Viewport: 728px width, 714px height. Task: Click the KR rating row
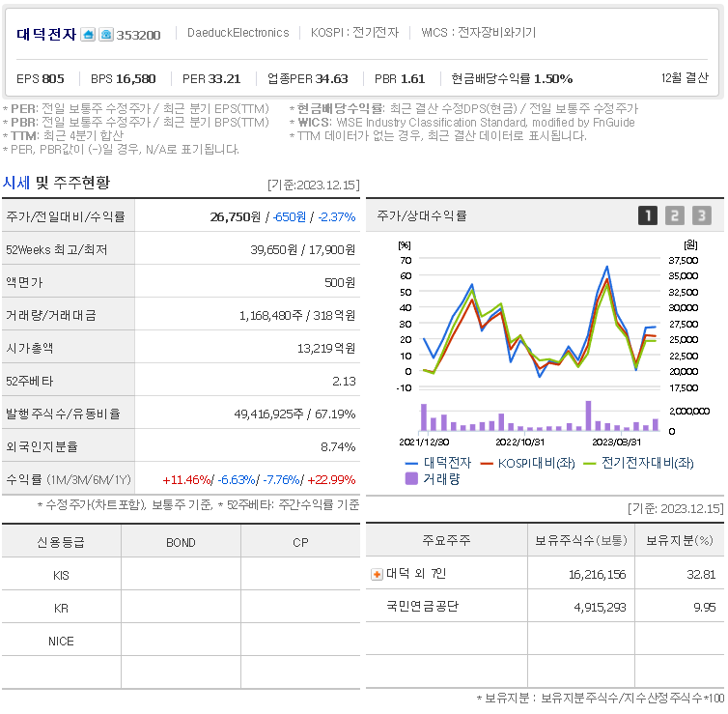pos(182,608)
